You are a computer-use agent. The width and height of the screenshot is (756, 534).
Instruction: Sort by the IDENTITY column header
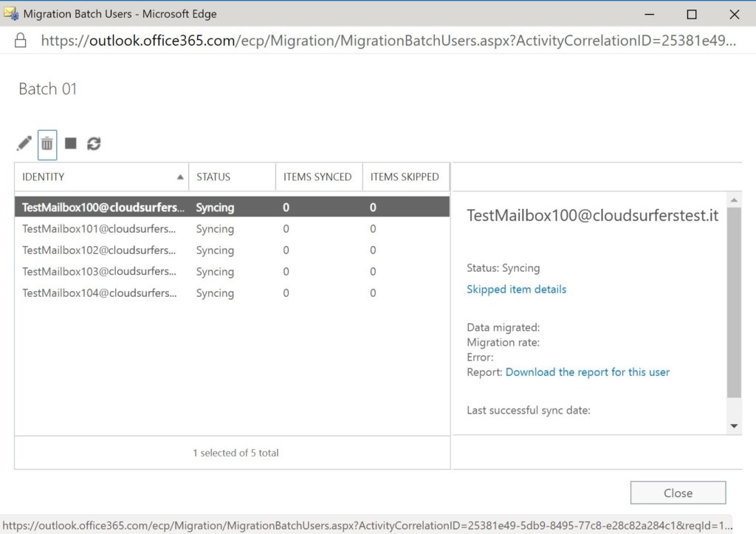(x=101, y=177)
